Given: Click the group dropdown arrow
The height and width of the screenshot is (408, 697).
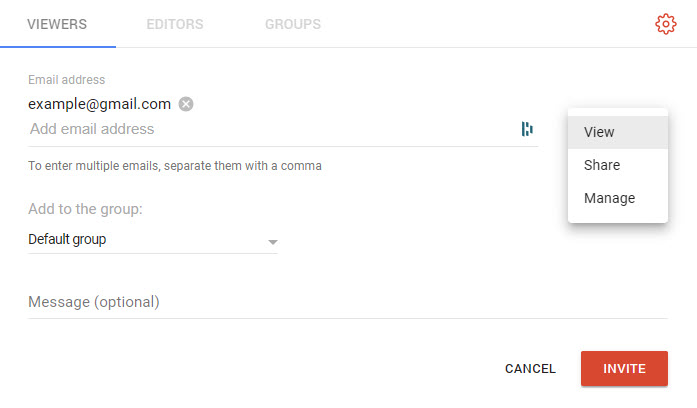Looking at the screenshot, I should coord(272,242).
